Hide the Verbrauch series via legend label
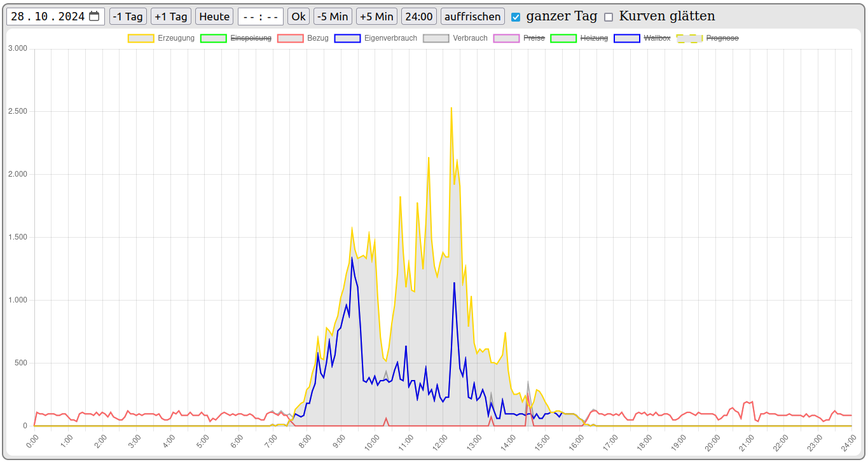The width and height of the screenshot is (868, 462). click(x=471, y=38)
